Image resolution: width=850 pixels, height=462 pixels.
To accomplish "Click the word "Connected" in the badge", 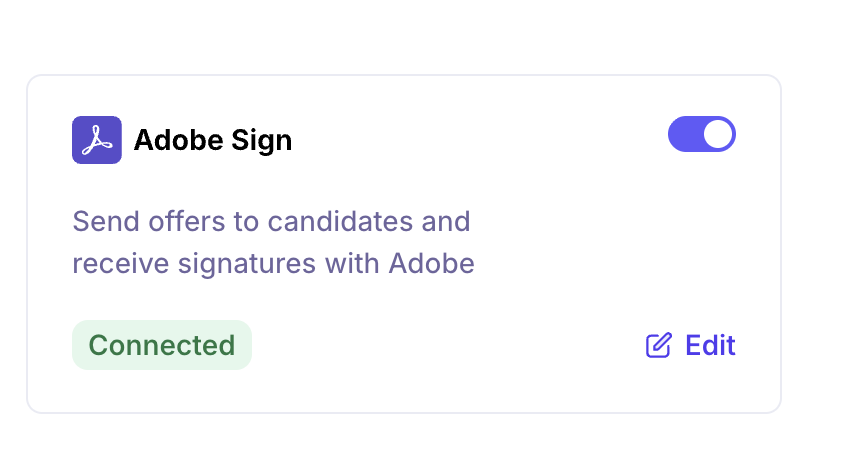I will click(161, 345).
